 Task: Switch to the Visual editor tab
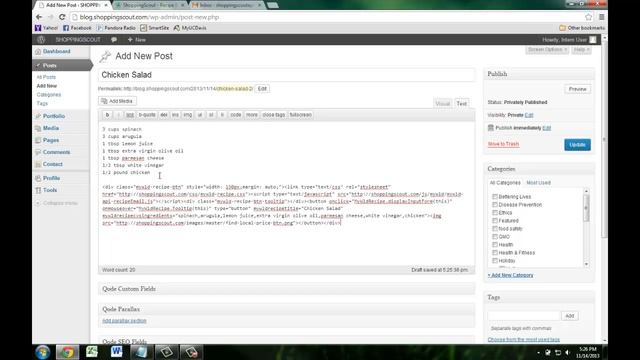tap(442, 104)
